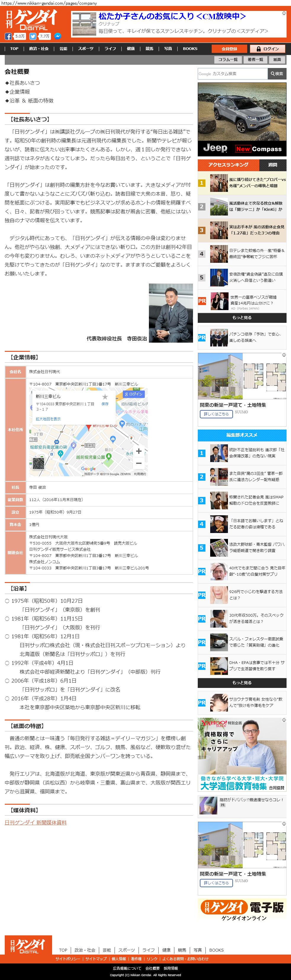Open the 健康 navigation item
The width and height of the screenshot is (291, 980).
click(x=131, y=49)
